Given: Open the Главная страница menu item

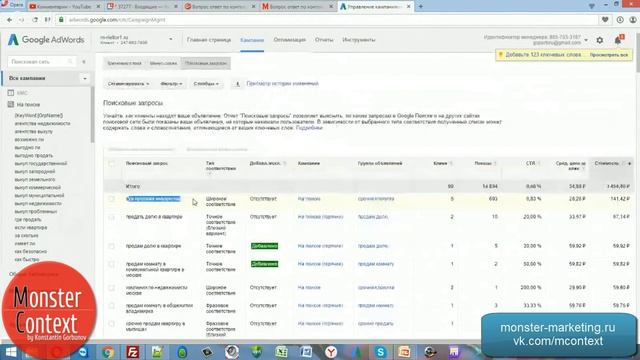Looking at the screenshot, I should pyautogui.click(x=209, y=40).
